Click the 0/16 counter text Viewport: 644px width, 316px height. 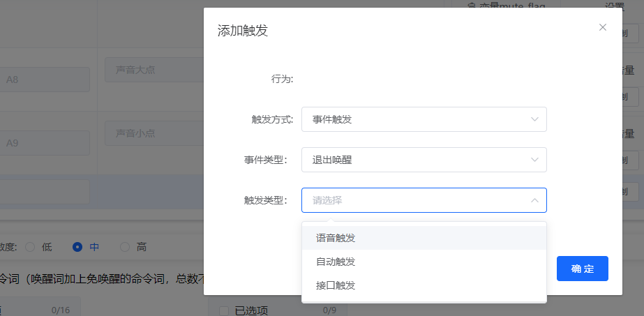[x=61, y=310]
